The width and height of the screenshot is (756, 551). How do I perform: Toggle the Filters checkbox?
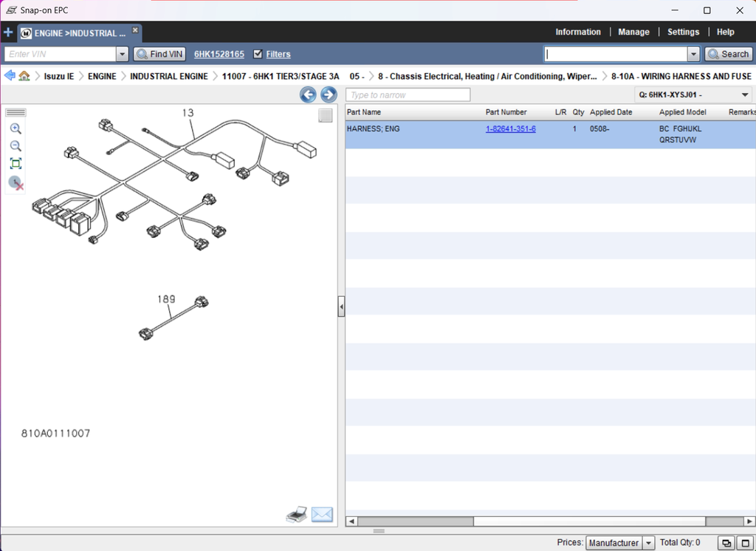tap(258, 54)
